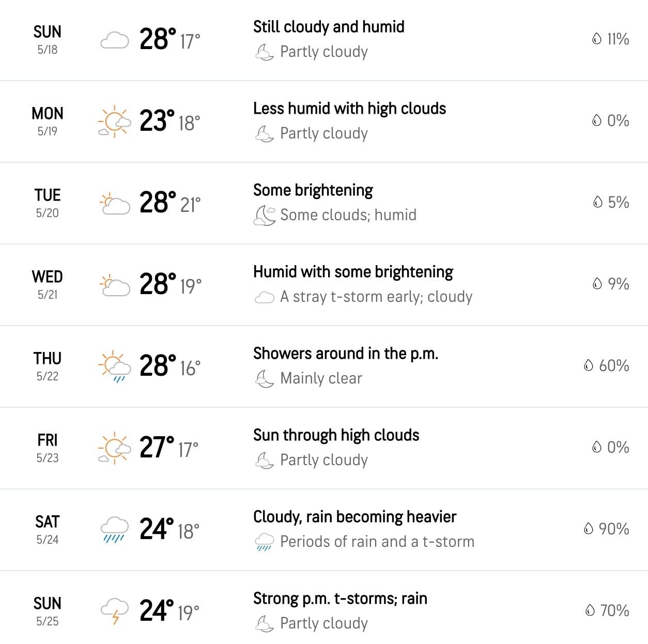This screenshot has height=644, width=648.
Task: Select the rain cloud icon for Saturday 5/24
Action: (x=115, y=529)
